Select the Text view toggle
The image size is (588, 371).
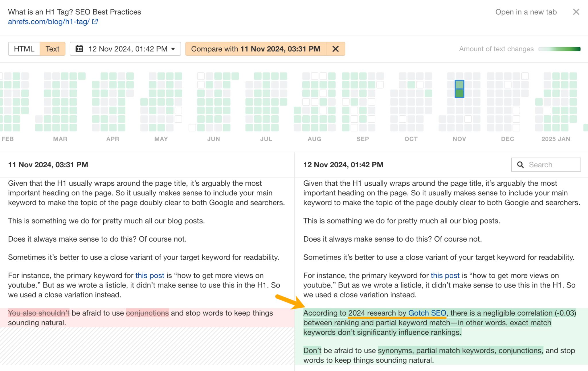(x=53, y=49)
